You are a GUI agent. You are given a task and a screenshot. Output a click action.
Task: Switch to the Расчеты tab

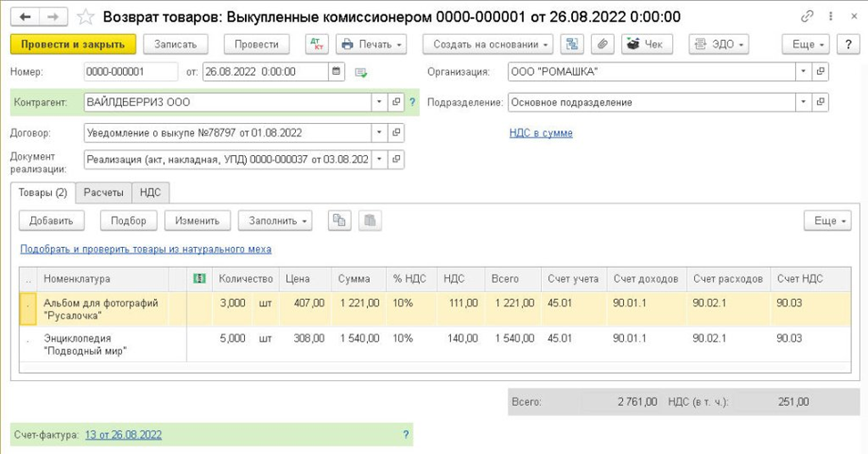click(x=103, y=192)
